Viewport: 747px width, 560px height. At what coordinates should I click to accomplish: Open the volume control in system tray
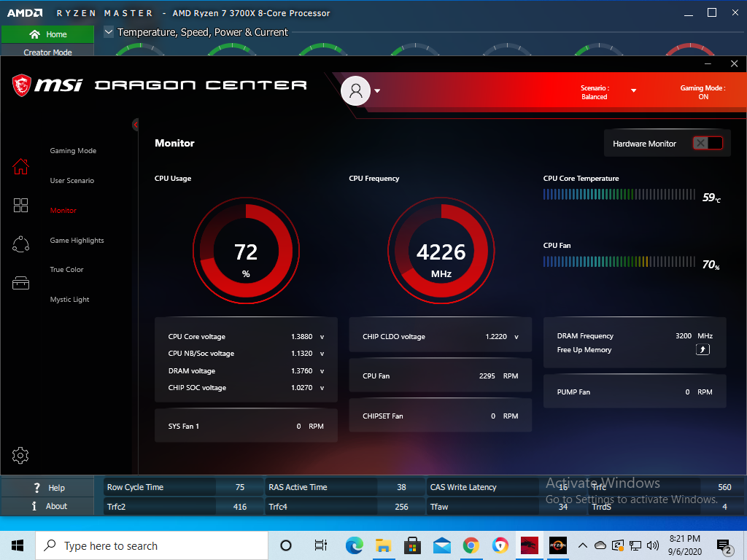653,545
